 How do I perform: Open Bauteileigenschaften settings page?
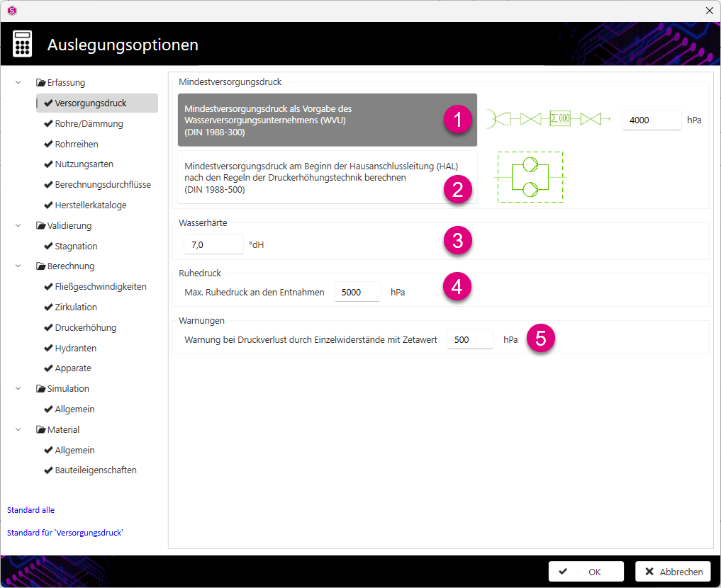(96, 470)
